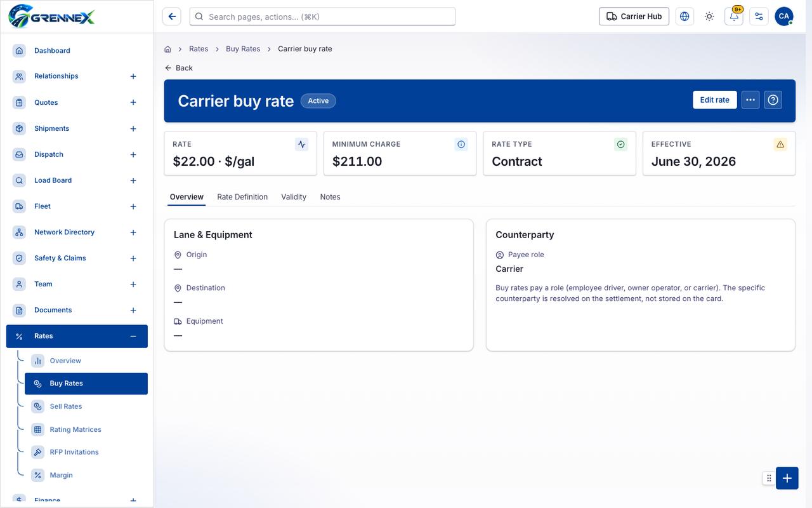This screenshot has height=508, width=812.
Task: Open Margin in sidebar
Action: pos(86,475)
